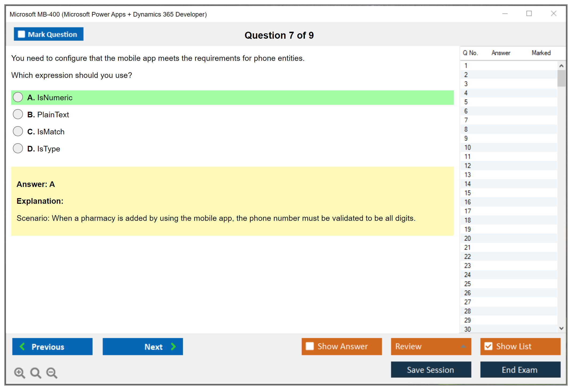This screenshot has width=574, height=392.
Task: Click the reset zoom magnifier icon
Action: pos(36,373)
